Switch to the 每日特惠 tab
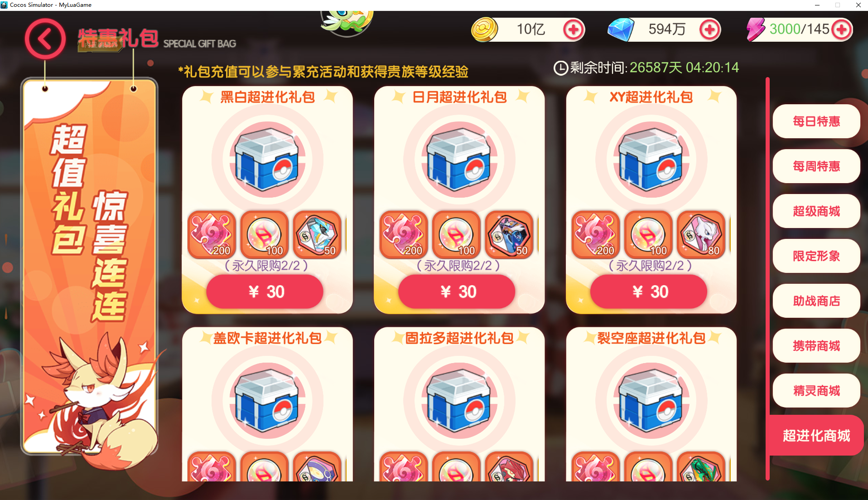The width and height of the screenshot is (868, 500). 816,121
